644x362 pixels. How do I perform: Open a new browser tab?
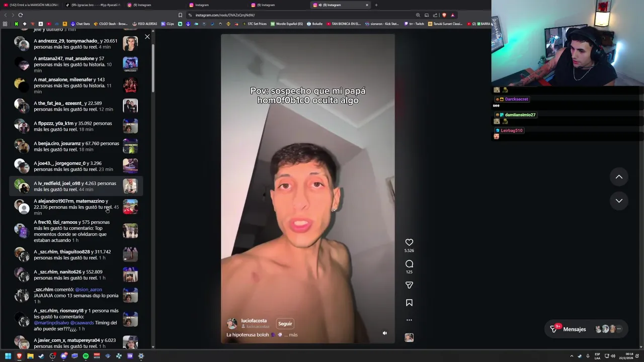tap(376, 5)
